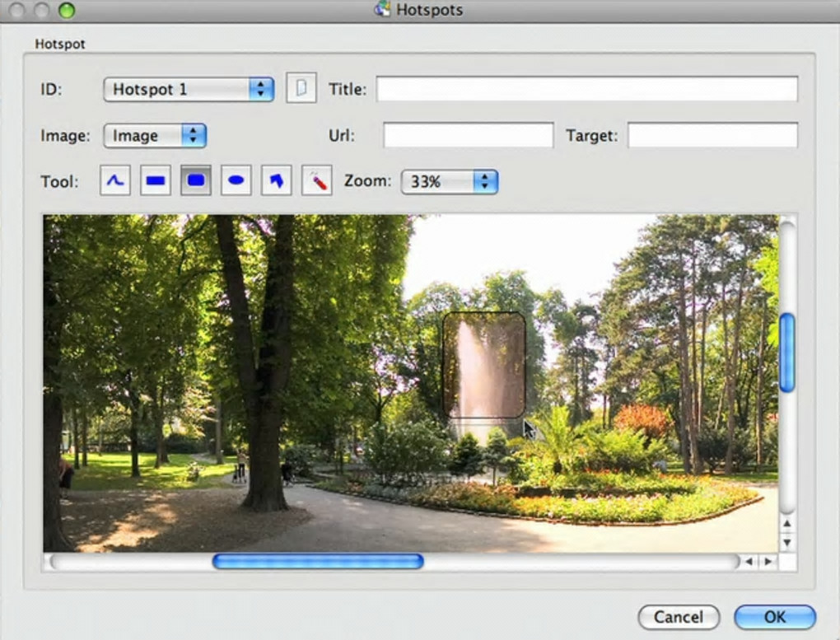The width and height of the screenshot is (840, 640).
Task: Select the polygon line drawing tool
Action: coord(115,180)
